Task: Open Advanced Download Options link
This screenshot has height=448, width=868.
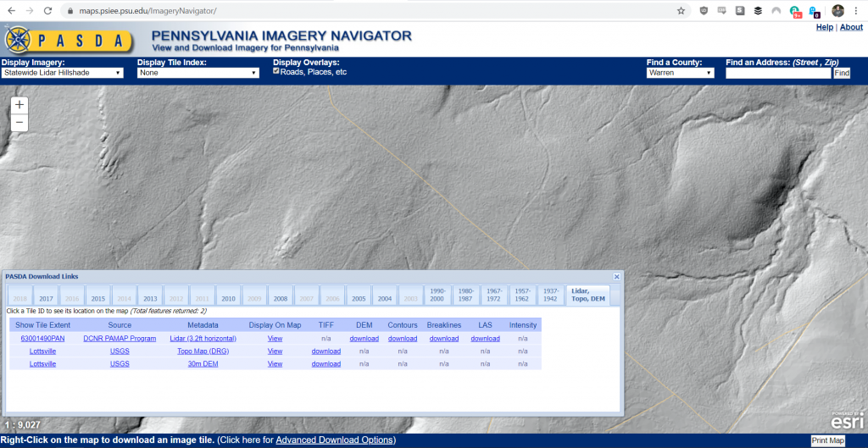Action: tap(335, 440)
